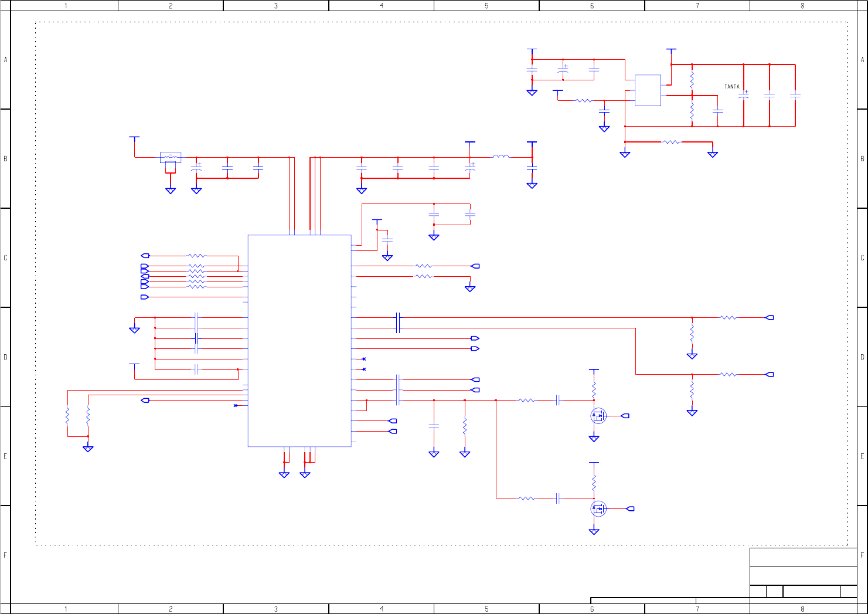Select the polarized capacitor beside the TANTA label
Viewport: 868px width, 614px height.
click(744, 95)
